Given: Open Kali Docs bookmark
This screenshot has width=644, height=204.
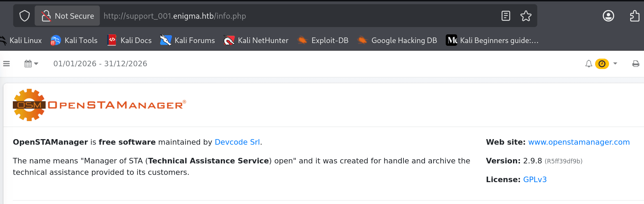Looking at the screenshot, I should click(130, 41).
